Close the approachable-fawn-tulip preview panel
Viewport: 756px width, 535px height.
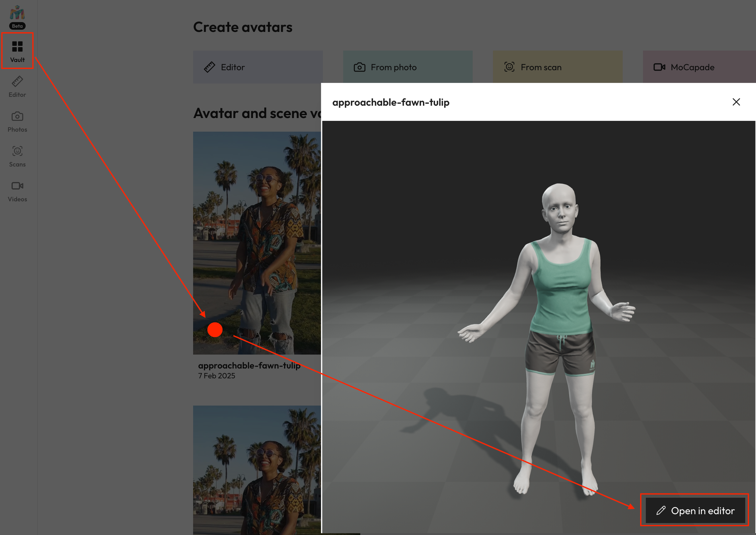click(736, 102)
